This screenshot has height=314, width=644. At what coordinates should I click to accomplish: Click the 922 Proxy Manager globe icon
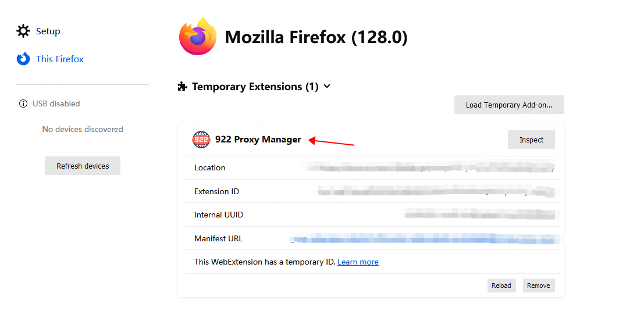(201, 140)
